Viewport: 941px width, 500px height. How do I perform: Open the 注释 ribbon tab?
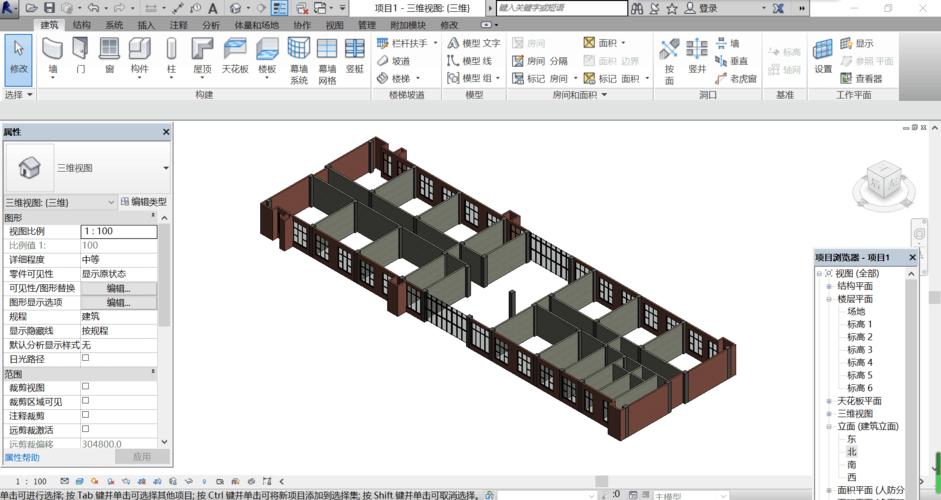[178, 24]
